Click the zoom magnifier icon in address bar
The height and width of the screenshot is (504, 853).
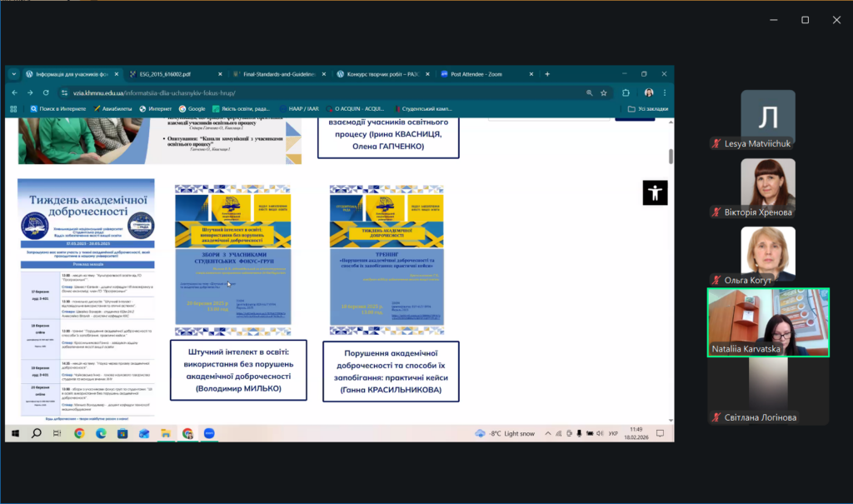coord(590,92)
